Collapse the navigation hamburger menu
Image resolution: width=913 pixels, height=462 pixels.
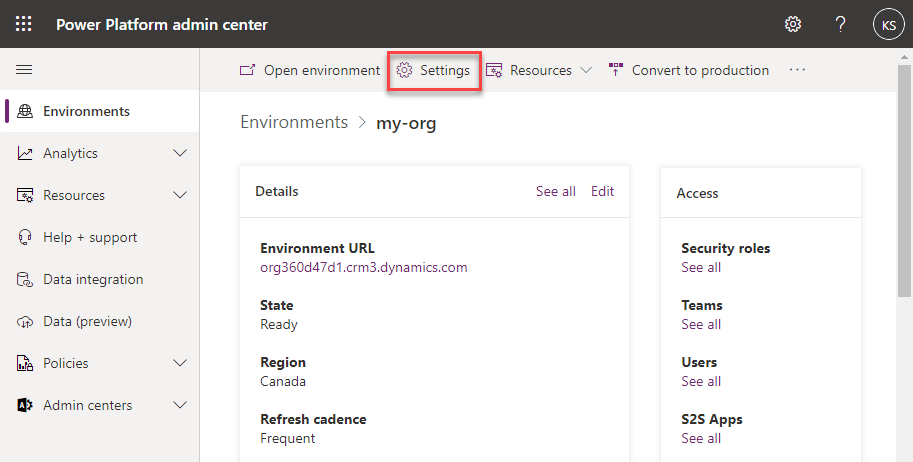pyautogui.click(x=24, y=70)
